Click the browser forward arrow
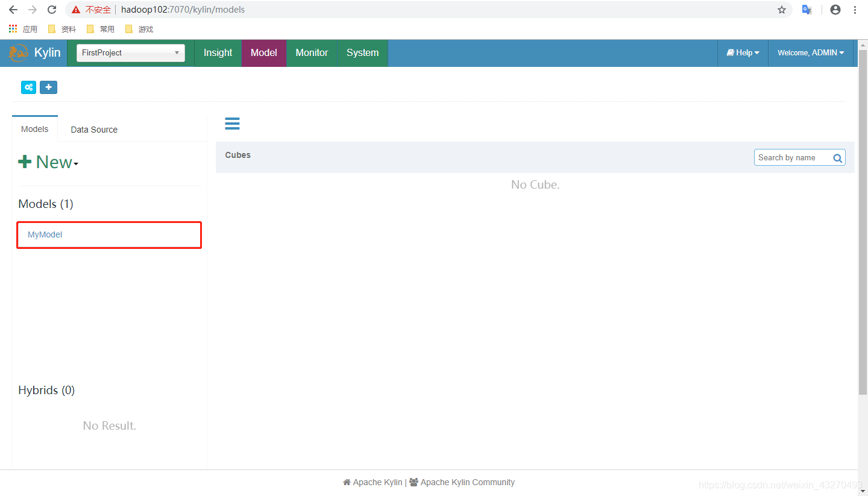 pyautogui.click(x=33, y=10)
